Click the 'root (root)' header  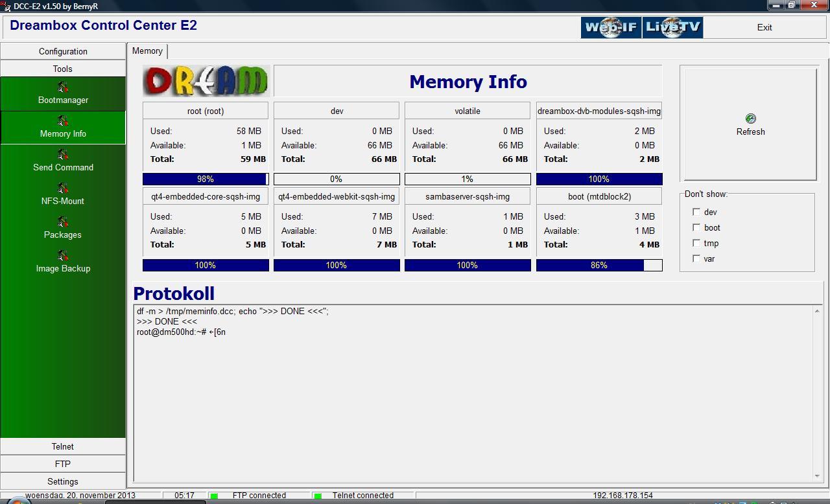click(x=206, y=111)
